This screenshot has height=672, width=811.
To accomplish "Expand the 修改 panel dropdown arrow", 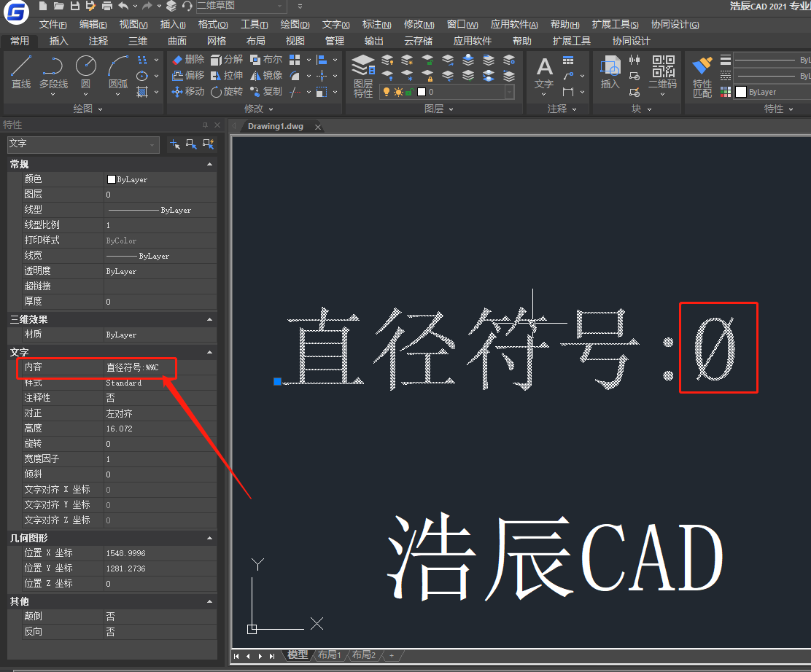I will pyautogui.click(x=271, y=109).
